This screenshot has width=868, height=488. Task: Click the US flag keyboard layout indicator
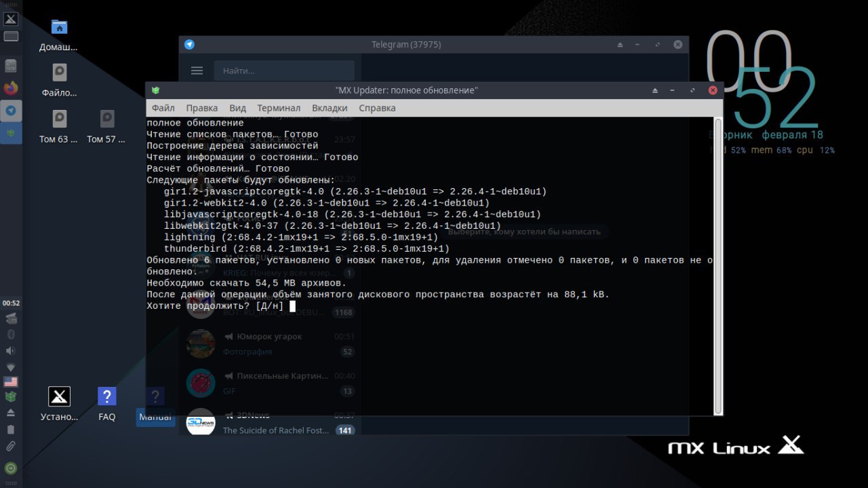[x=11, y=382]
